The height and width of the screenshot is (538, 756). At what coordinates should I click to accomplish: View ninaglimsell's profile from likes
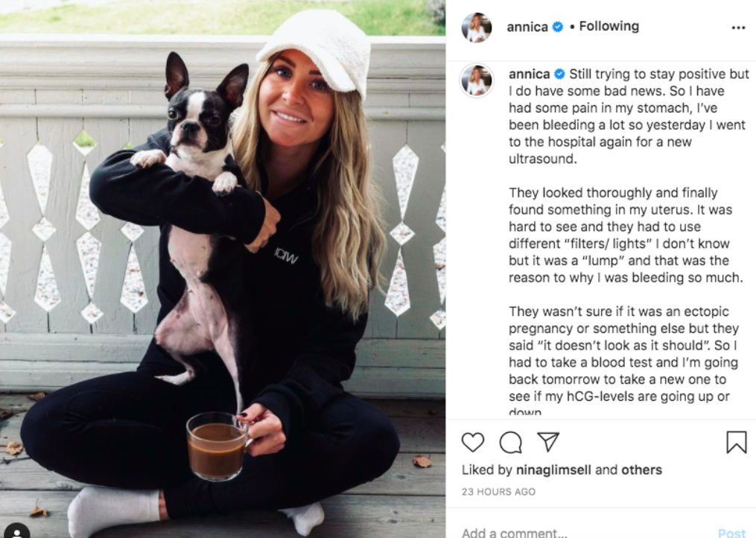click(553, 469)
